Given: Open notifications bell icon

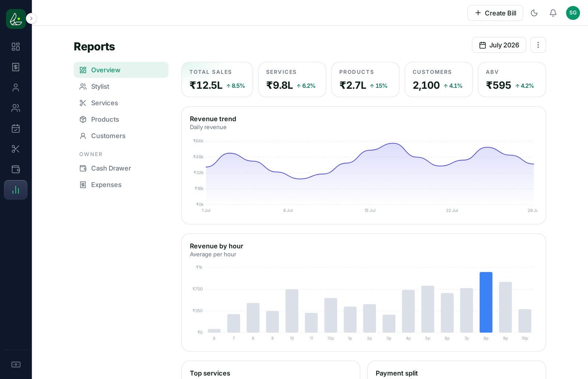Looking at the screenshot, I should coord(553,13).
